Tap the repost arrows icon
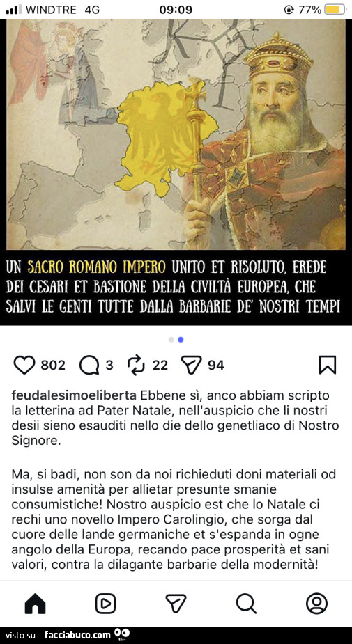 [136, 365]
